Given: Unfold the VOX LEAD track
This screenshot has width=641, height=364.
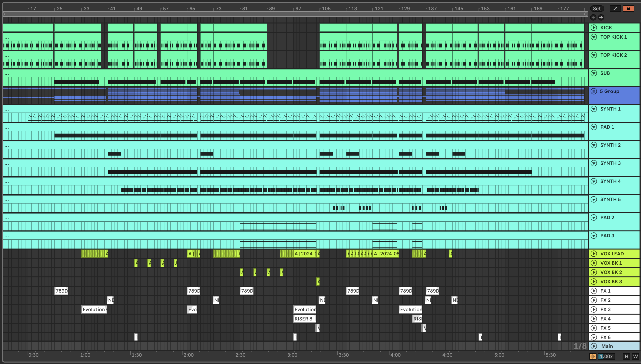Looking at the screenshot, I should point(594,254).
